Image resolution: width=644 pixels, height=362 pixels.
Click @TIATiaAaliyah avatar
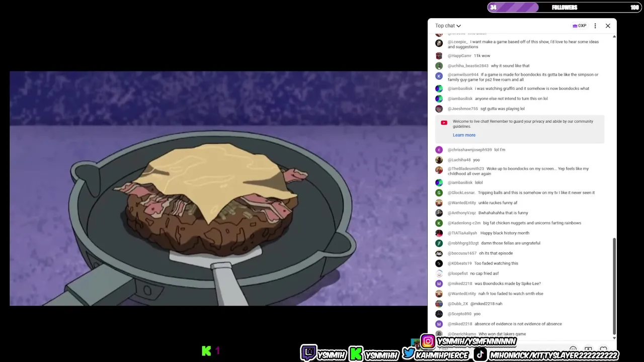tap(439, 233)
